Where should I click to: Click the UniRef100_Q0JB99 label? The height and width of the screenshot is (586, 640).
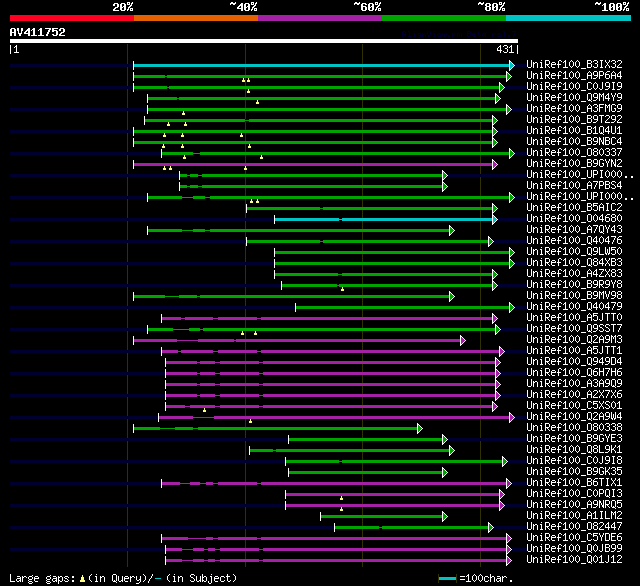point(574,549)
